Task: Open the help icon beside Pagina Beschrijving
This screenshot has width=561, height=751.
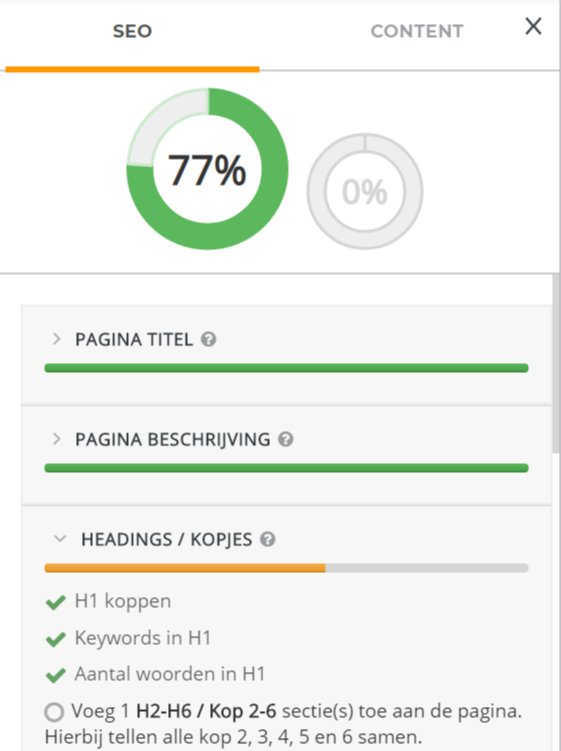Action: pyautogui.click(x=286, y=439)
